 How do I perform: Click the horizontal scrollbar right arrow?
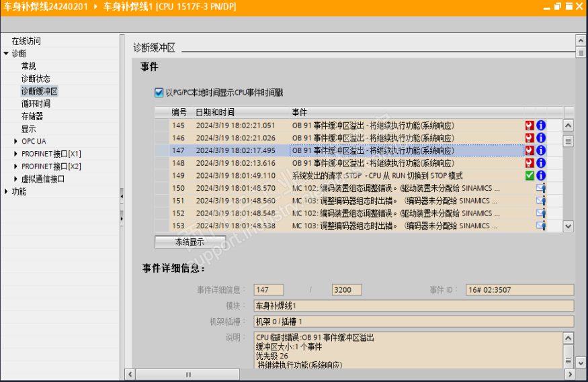(570, 374)
